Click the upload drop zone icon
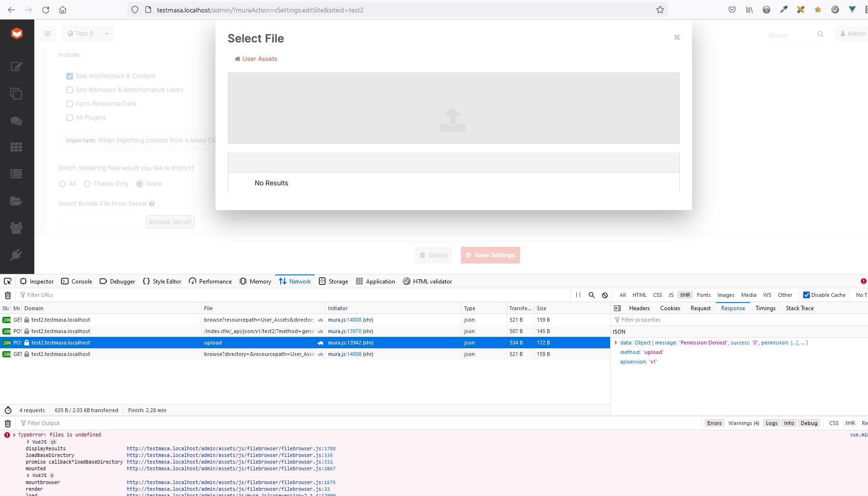 452,120
